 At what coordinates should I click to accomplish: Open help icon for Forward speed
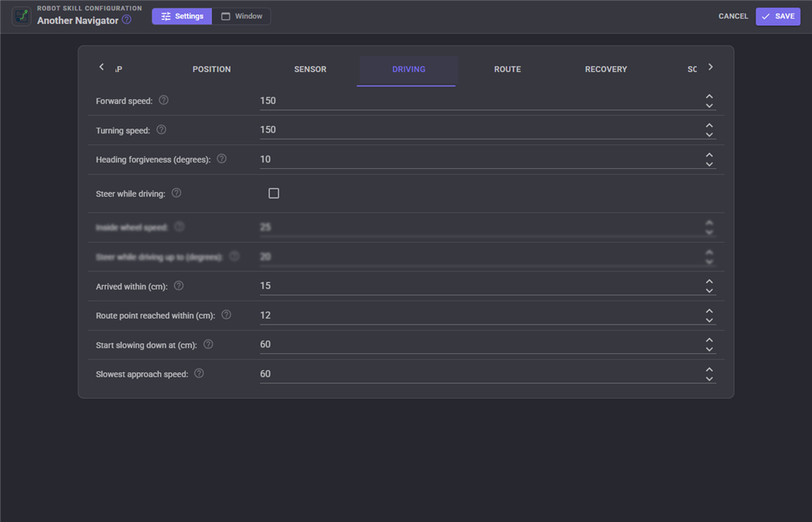[163, 100]
